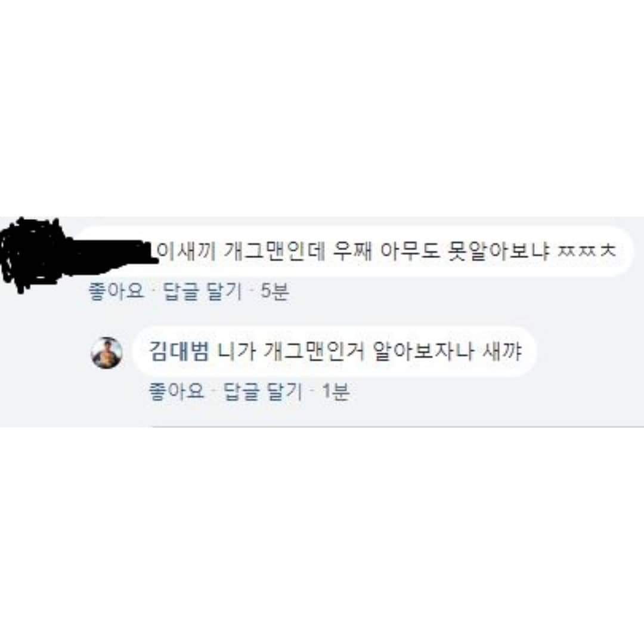Select ㅉㅉㅊ at the end of the first comment

587,251
